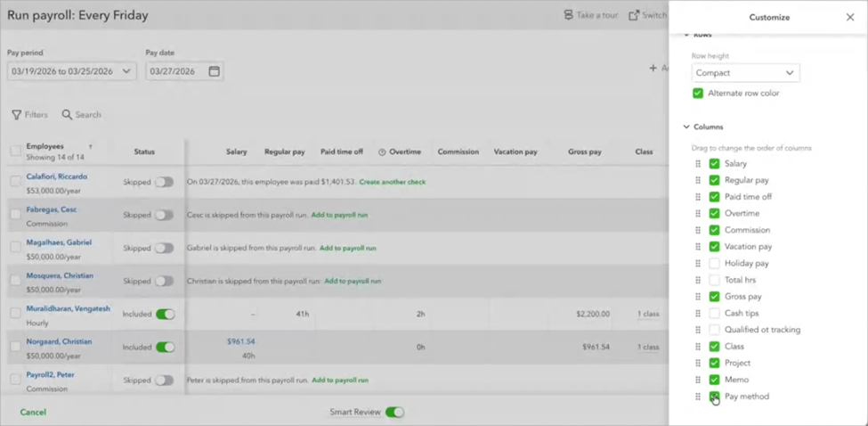Image resolution: width=868 pixels, height=426 pixels.
Task: Enable the Holiday pay column checkbox
Action: click(714, 264)
